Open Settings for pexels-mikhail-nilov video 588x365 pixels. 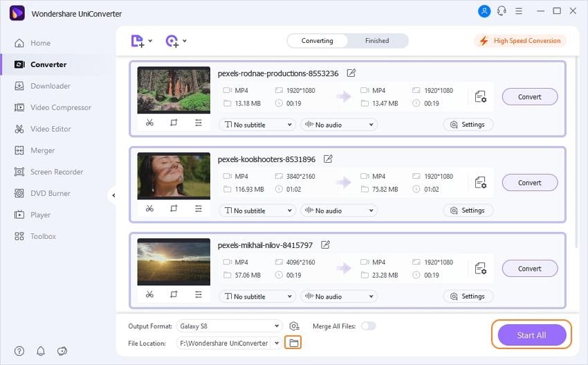pyautogui.click(x=468, y=296)
